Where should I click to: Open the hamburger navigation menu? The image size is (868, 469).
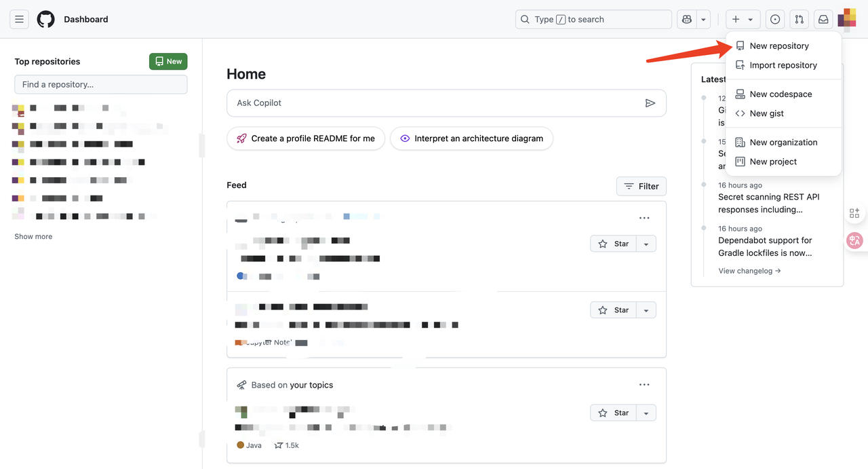[19, 20]
